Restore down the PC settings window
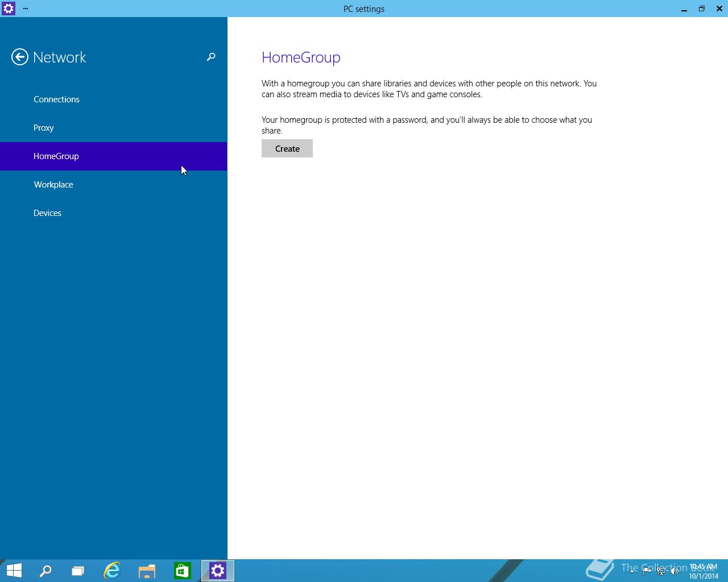728x582 pixels. click(x=702, y=9)
